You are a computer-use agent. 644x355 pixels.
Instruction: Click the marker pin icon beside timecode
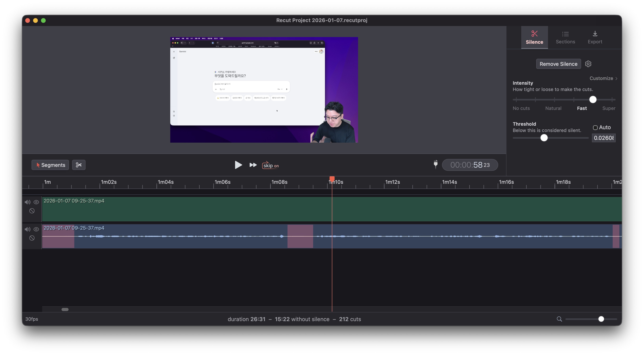[x=436, y=164]
